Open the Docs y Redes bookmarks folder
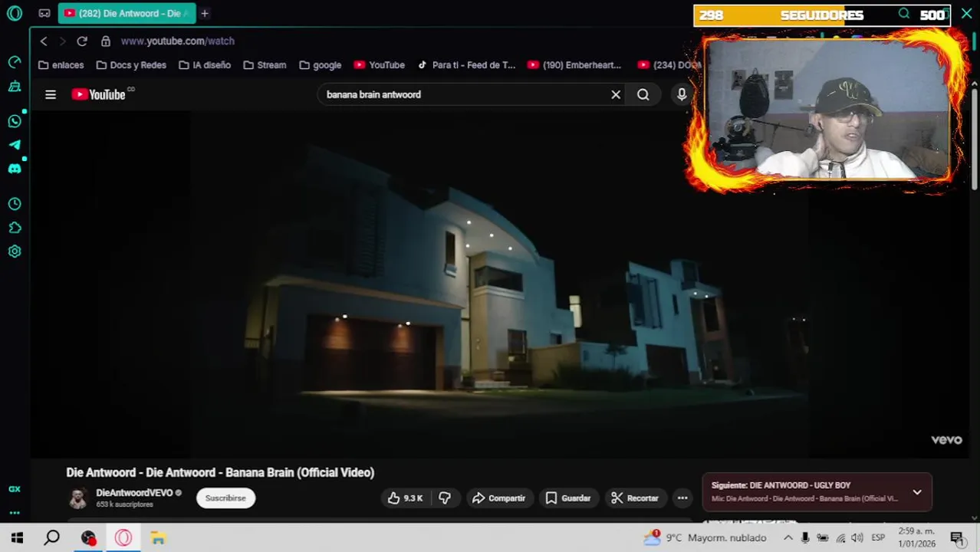 pos(131,65)
